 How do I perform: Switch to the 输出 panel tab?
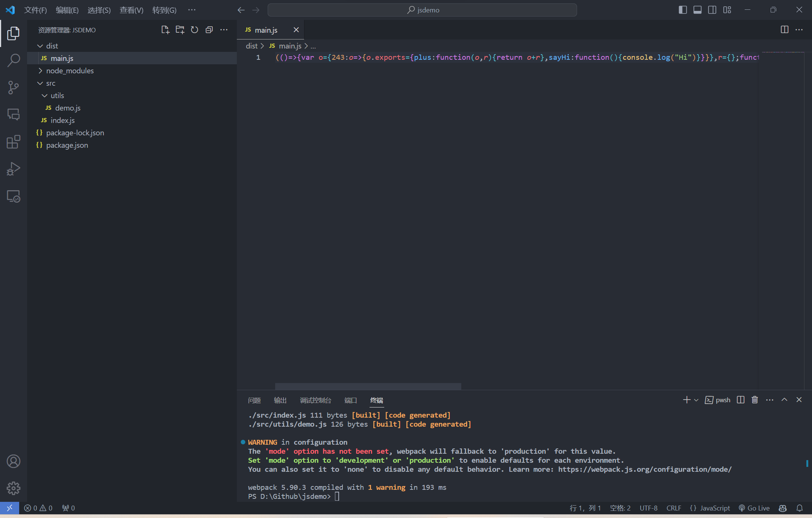(280, 400)
